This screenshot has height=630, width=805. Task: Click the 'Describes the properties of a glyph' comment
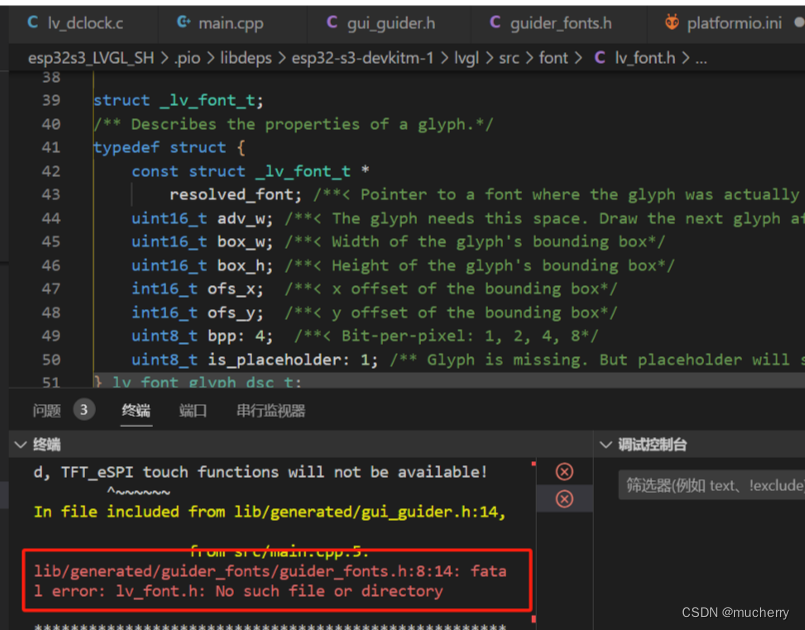pos(293,124)
